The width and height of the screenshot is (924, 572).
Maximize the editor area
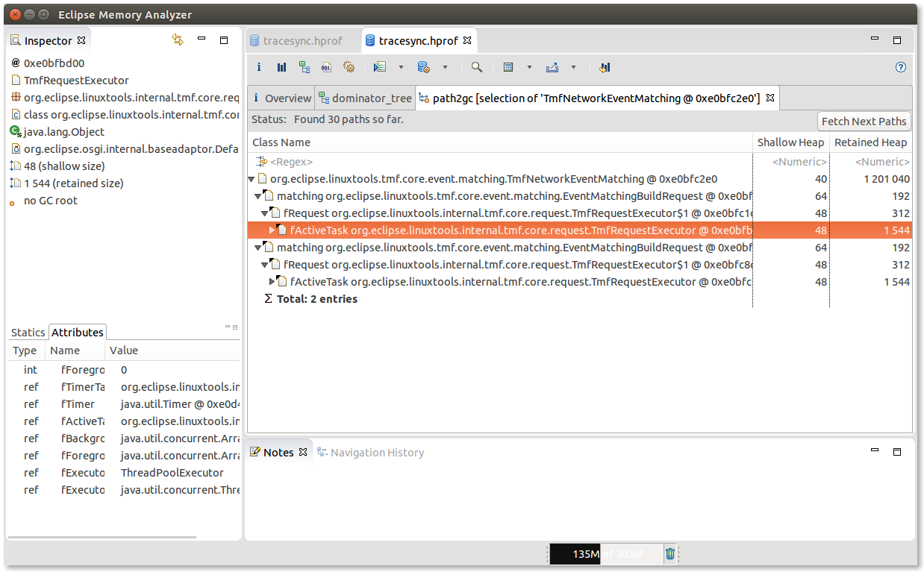(x=897, y=40)
